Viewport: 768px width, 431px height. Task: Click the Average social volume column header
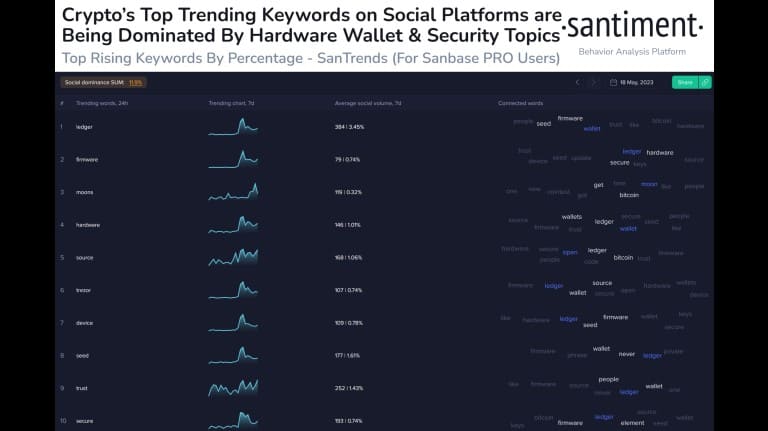coord(368,103)
